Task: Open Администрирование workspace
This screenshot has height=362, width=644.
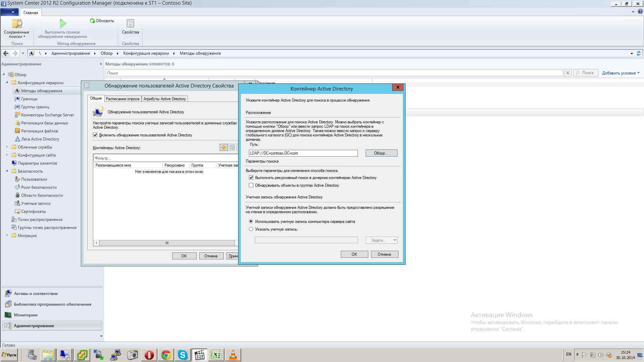Action: [52, 326]
